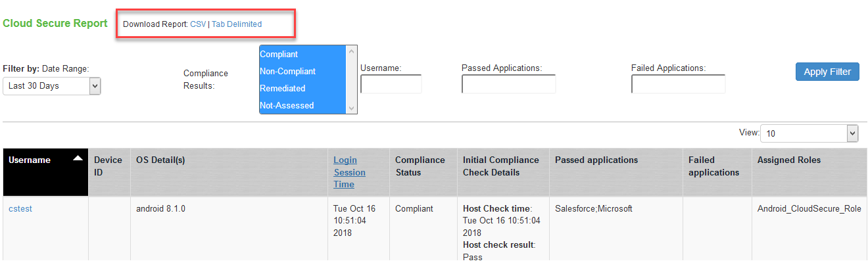This screenshot has height=278, width=868.
Task: Download the Tab Delimited report
Action: point(237,24)
